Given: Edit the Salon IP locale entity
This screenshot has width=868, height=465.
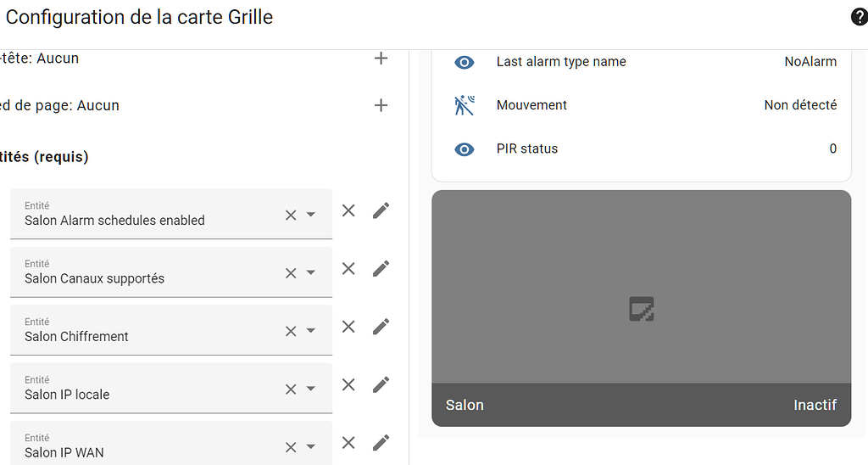Looking at the screenshot, I should (381, 384).
